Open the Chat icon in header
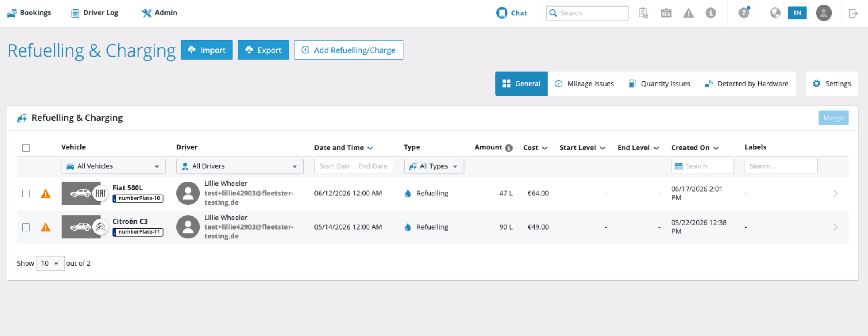Viewport: 868px width, 336px height. (502, 13)
